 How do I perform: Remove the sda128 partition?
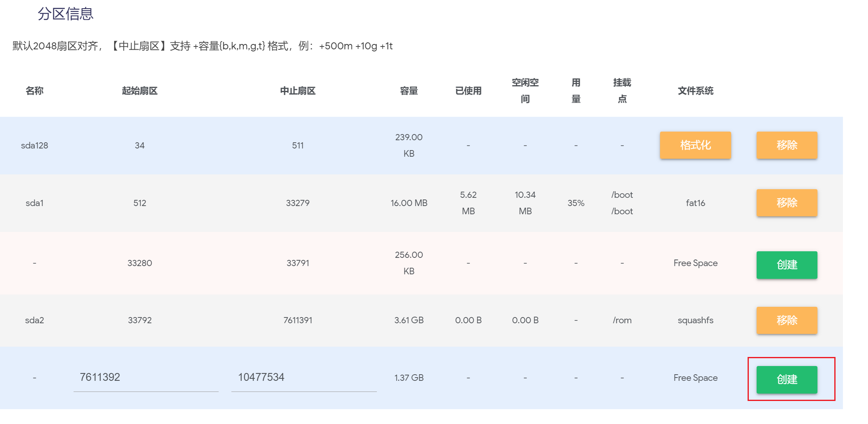tap(787, 145)
